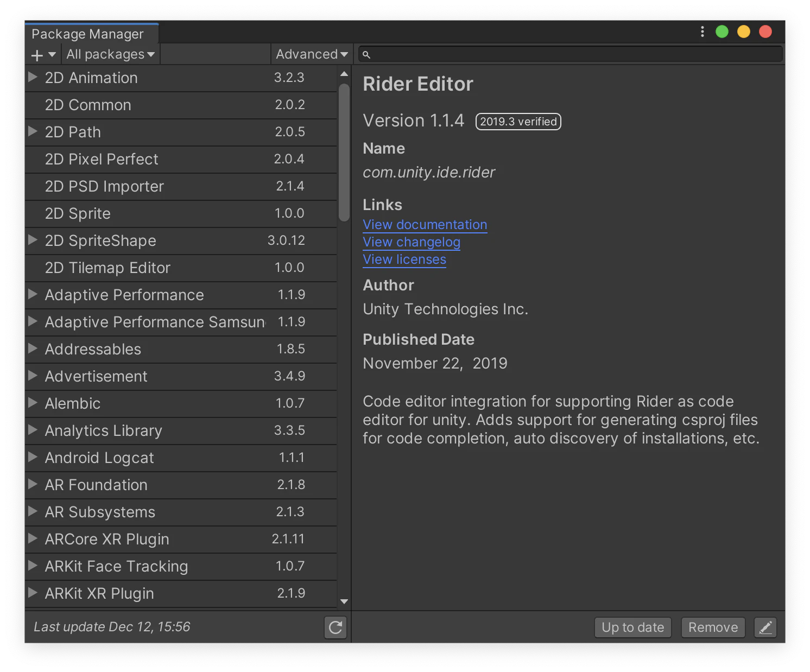The image size is (810, 672).
Task: Expand the AR Foundation entry
Action: pyautogui.click(x=33, y=484)
